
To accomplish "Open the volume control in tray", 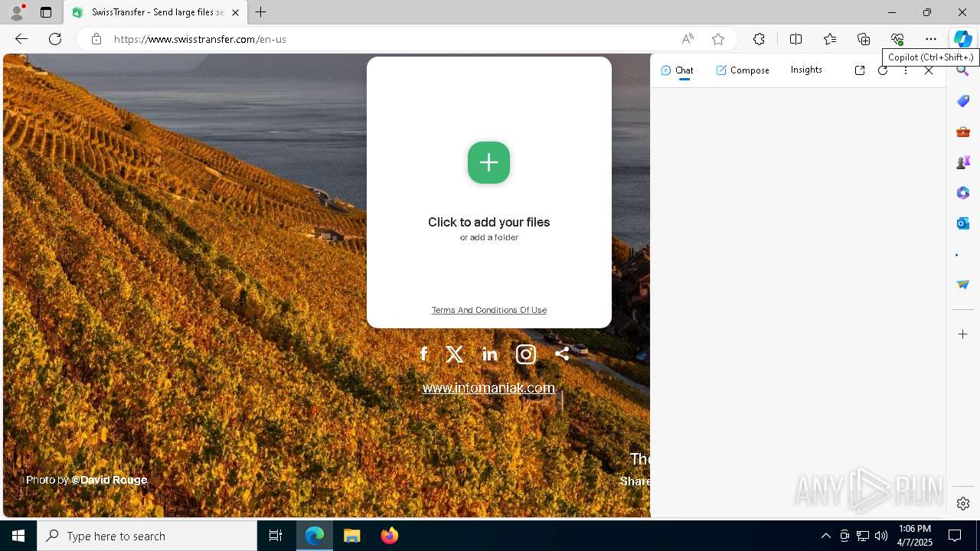I will 881,536.
